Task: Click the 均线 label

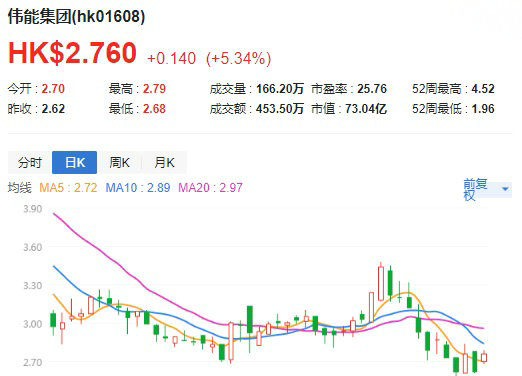Action: 20,188
